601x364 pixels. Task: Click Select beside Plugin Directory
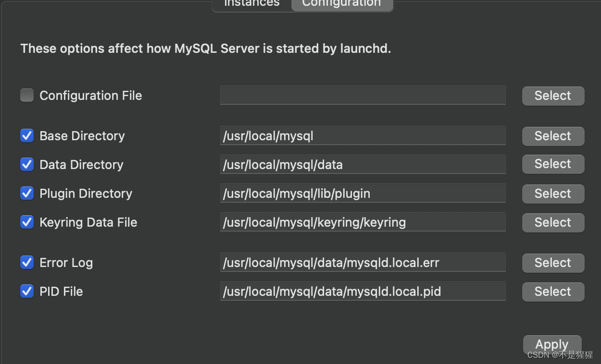pos(552,194)
